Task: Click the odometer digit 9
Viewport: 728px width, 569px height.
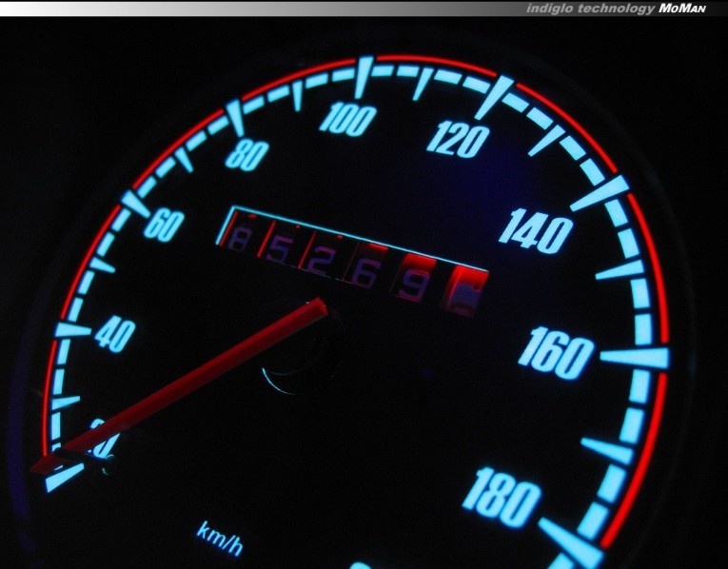Action: (x=415, y=285)
